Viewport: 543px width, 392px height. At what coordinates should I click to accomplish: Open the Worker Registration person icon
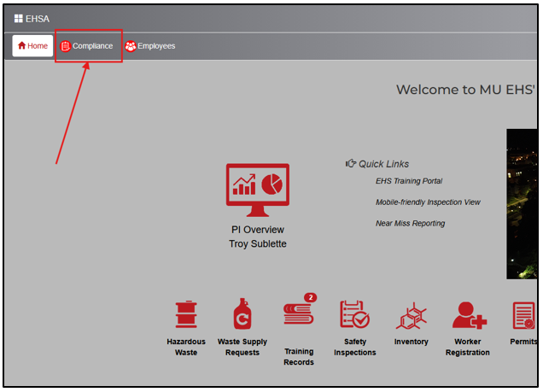(x=468, y=315)
